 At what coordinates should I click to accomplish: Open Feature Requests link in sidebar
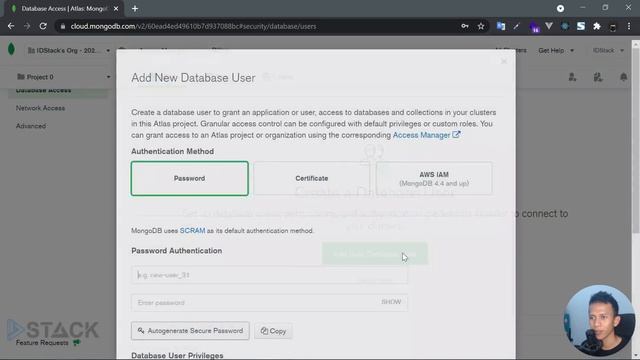tap(42, 343)
